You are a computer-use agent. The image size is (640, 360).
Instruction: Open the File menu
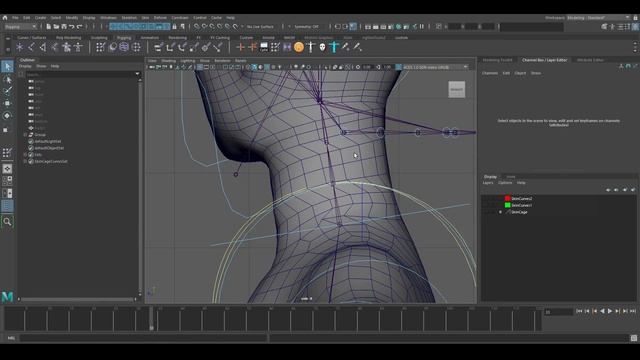pyautogui.click(x=15, y=18)
